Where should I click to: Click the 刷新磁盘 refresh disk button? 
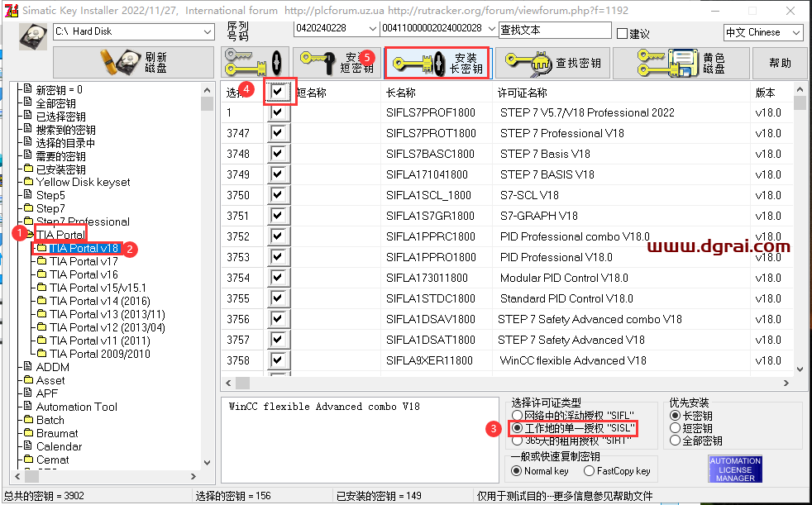(x=134, y=62)
